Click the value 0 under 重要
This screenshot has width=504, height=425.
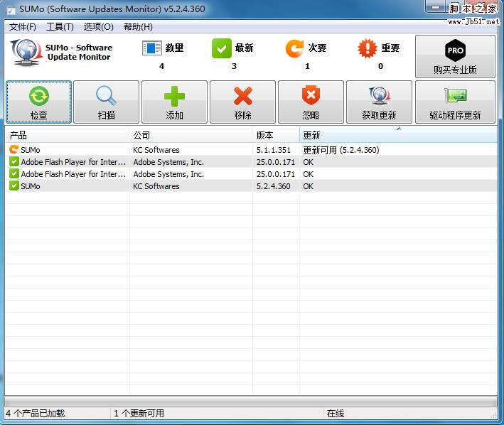coord(380,66)
